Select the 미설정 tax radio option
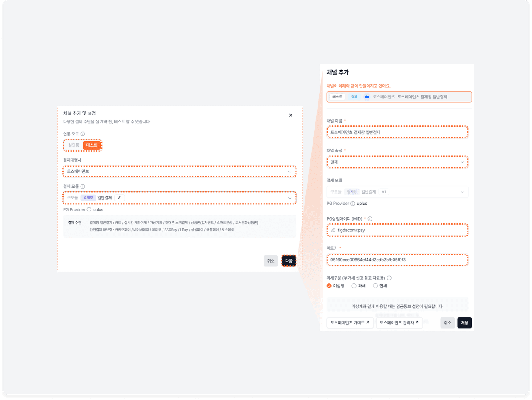Viewport: 532px width, 400px height. tap(329, 286)
